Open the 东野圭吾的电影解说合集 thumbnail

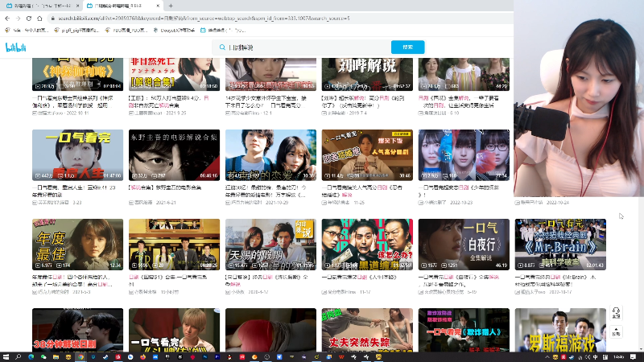[x=174, y=155]
